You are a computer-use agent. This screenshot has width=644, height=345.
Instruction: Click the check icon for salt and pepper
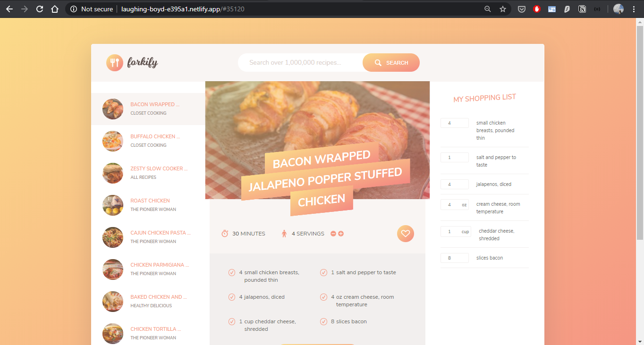tap(323, 272)
